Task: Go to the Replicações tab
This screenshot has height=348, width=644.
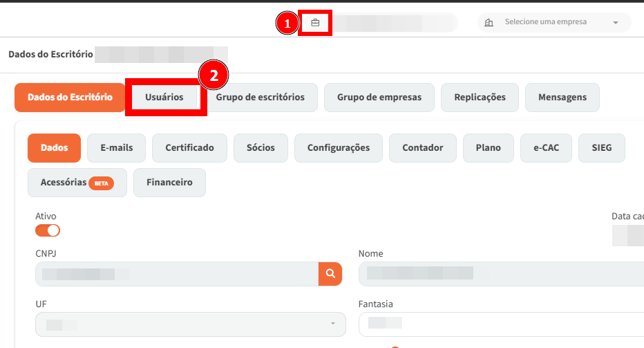Action: 480,98
